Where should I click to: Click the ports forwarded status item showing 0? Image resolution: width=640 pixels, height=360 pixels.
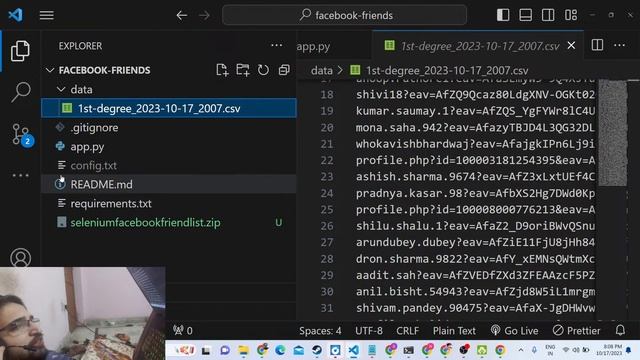coord(182,330)
